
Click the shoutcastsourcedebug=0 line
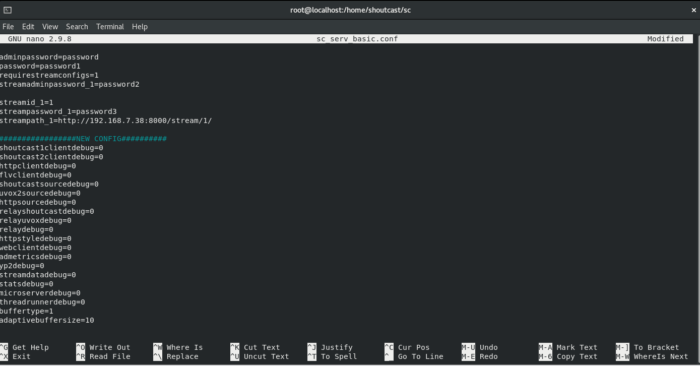click(49, 184)
